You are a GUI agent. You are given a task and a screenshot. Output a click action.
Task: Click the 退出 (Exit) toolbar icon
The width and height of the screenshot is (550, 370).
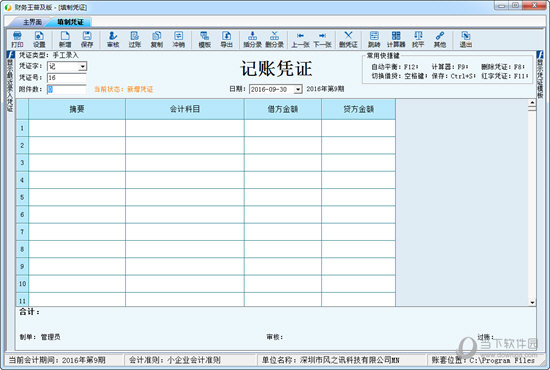pos(466,39)
